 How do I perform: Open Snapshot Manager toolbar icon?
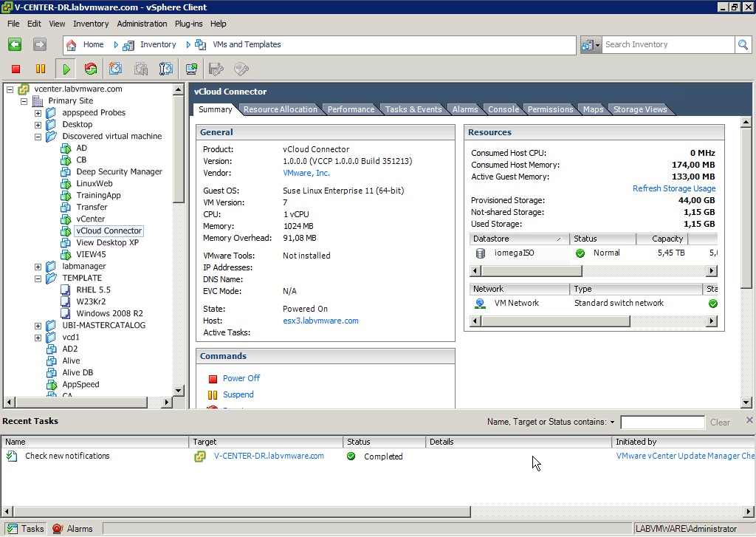coord(166,69)
